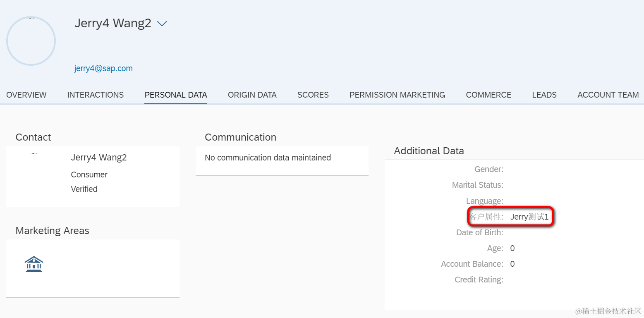
Task: Expand the dropdown chevron next to Jerry4 Wang2
Action: [x=162, y=24]
